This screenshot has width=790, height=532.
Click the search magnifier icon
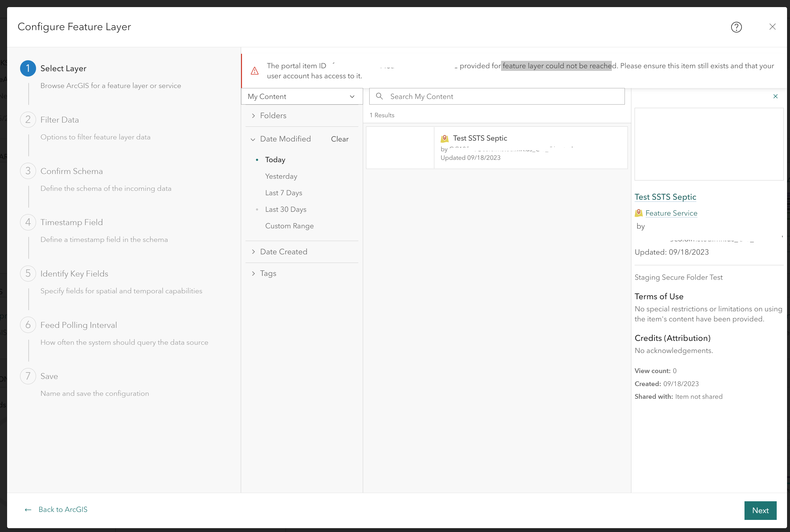[x=379, y=96]
